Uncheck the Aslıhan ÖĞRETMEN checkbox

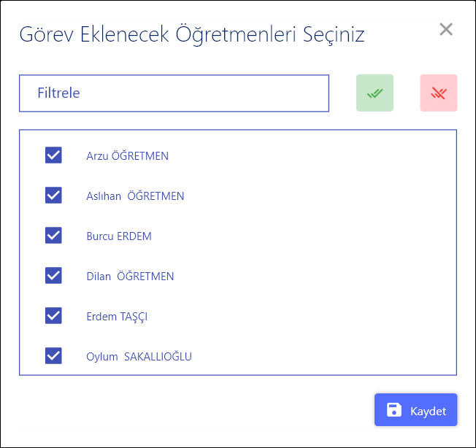53,196
